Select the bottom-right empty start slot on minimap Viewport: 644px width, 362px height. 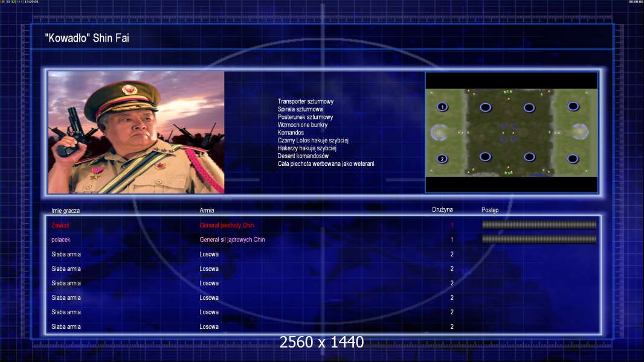click(x=573, y=159)
